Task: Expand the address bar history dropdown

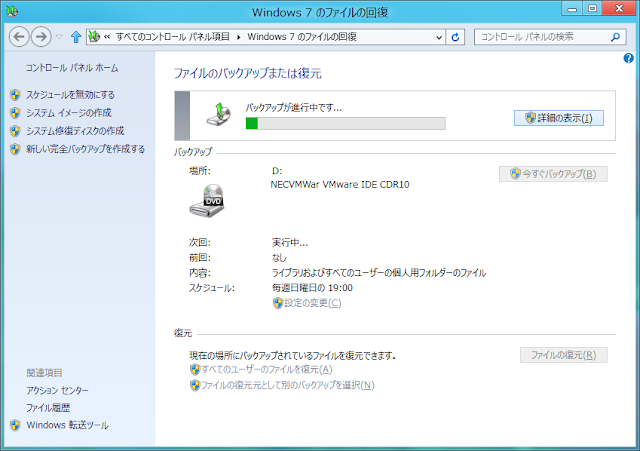Action: (x=439, y=37)
